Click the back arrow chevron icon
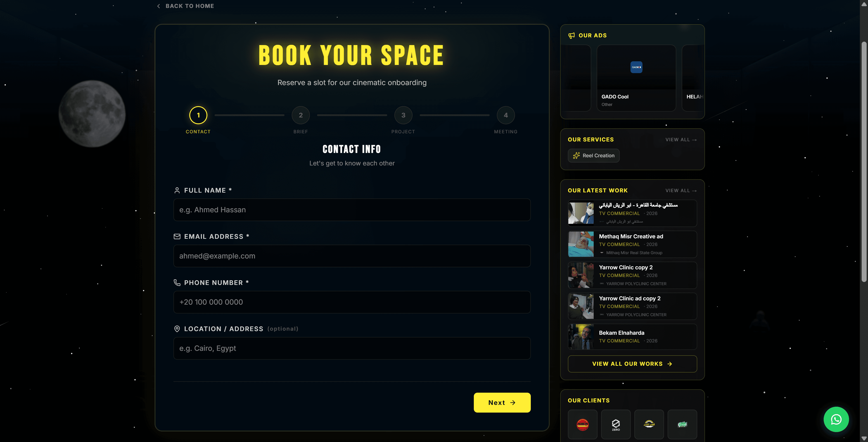Image resolution: width=868 pixels, height=442 pixels. pos(159,6)
